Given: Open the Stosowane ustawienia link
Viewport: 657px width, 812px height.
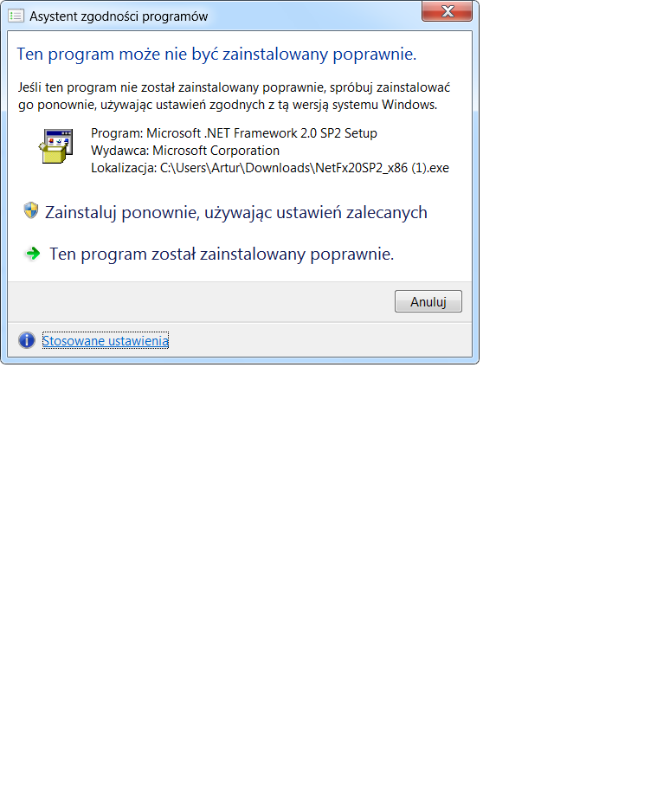Looking at the screenshot, I should (x=106, y=340).
